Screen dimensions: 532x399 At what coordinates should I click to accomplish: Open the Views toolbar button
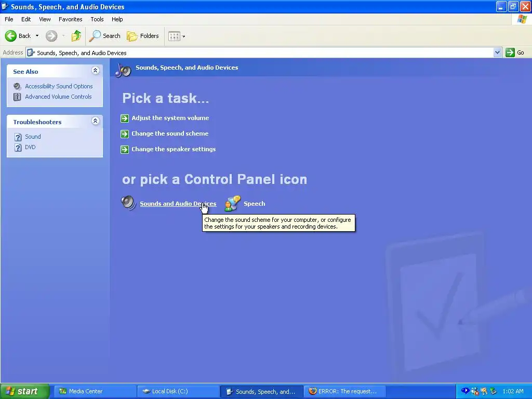coord(174,36)
